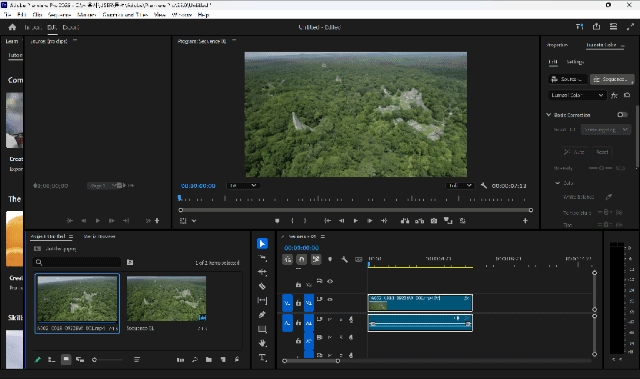Select the Rectangle tool

[x=262, y=329]
